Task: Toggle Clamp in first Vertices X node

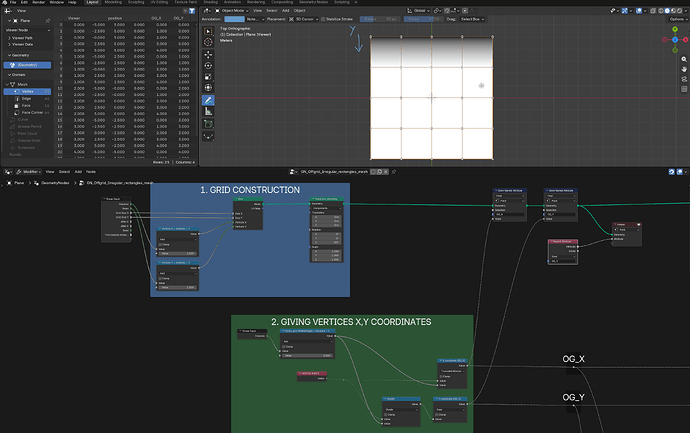Action: (161, 244)
